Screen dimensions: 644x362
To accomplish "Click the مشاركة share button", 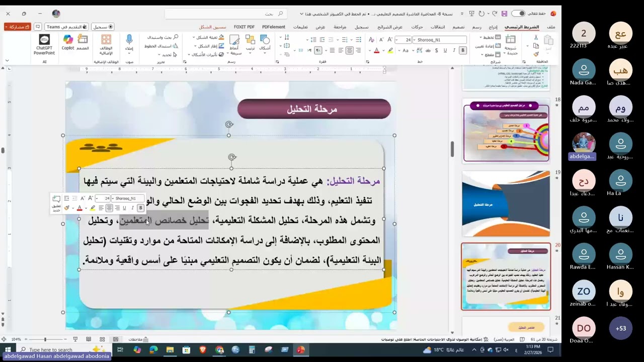I will click(x=18, y=27).
